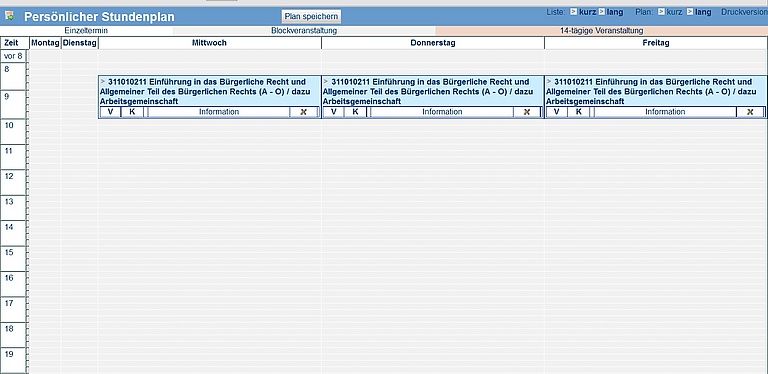Click the 17 o'clock time label
The image size is (768, 374).
(8, 304)
